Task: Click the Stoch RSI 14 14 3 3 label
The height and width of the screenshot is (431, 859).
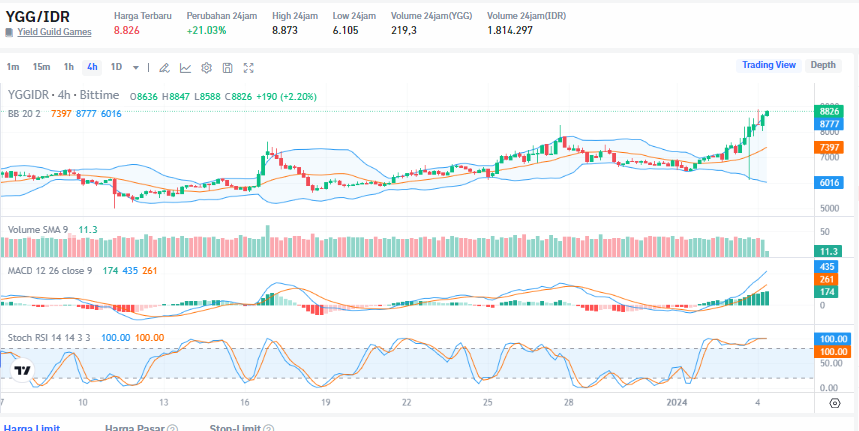Action: 49,337
